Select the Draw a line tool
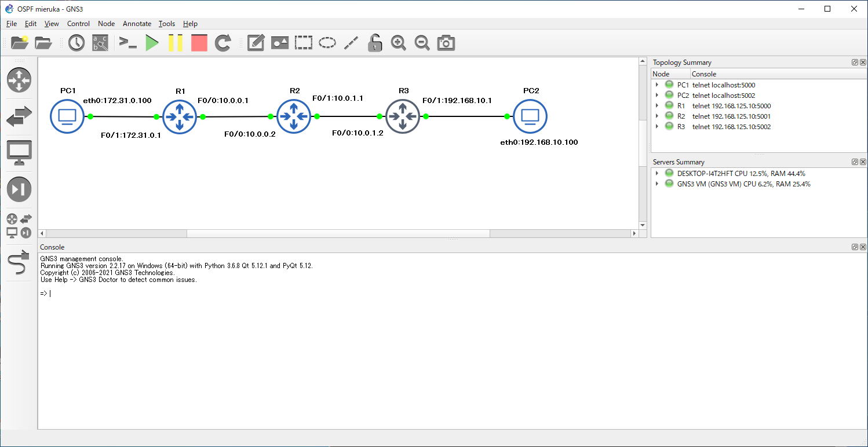The width and height of the screenshot is (868, 447). (x=351, y=43)
